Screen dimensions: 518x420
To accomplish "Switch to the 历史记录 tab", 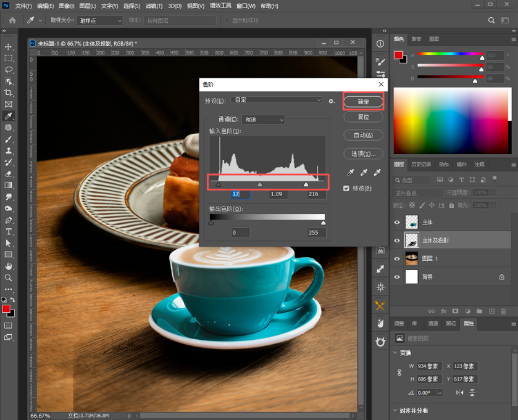I will coord(421,164).
